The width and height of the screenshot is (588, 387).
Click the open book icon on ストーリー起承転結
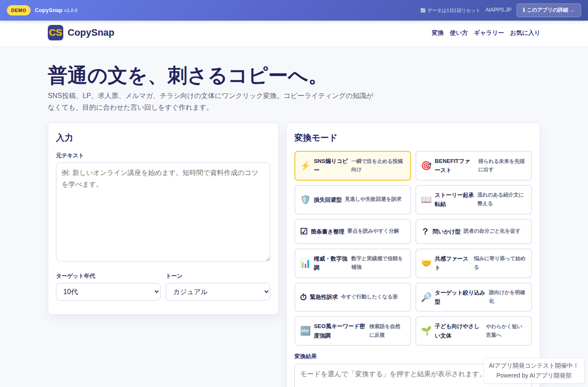(x=426, y=200)
